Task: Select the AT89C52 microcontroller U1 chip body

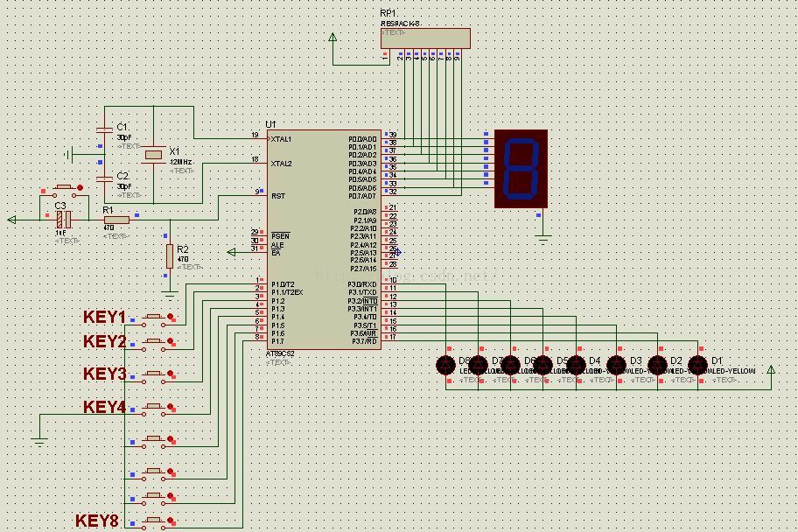Action: pos(324,240)
